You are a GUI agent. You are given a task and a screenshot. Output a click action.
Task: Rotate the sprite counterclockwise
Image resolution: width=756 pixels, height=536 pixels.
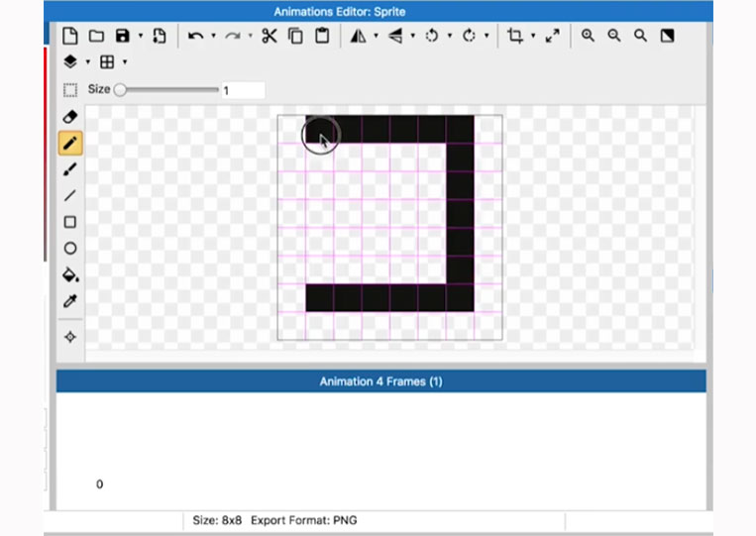432,36
